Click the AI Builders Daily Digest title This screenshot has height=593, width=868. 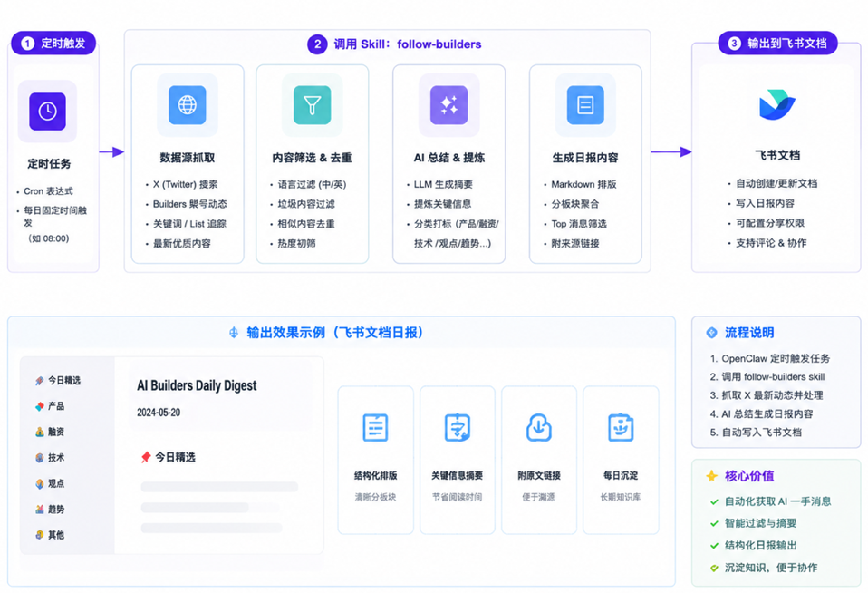[x=197, y=385]
